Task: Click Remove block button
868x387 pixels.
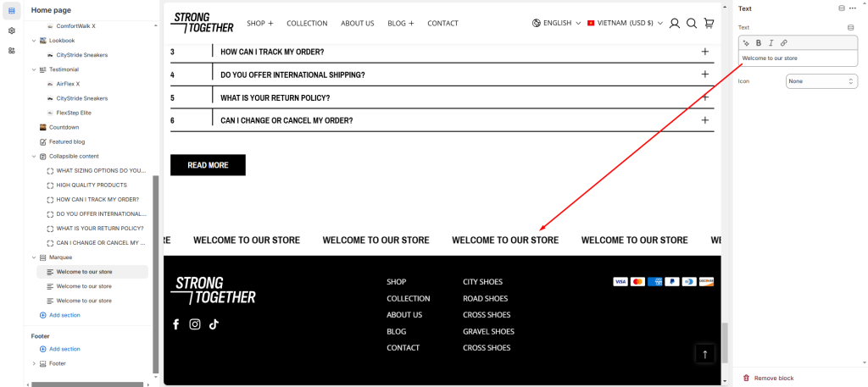Action: coord(768,379)
